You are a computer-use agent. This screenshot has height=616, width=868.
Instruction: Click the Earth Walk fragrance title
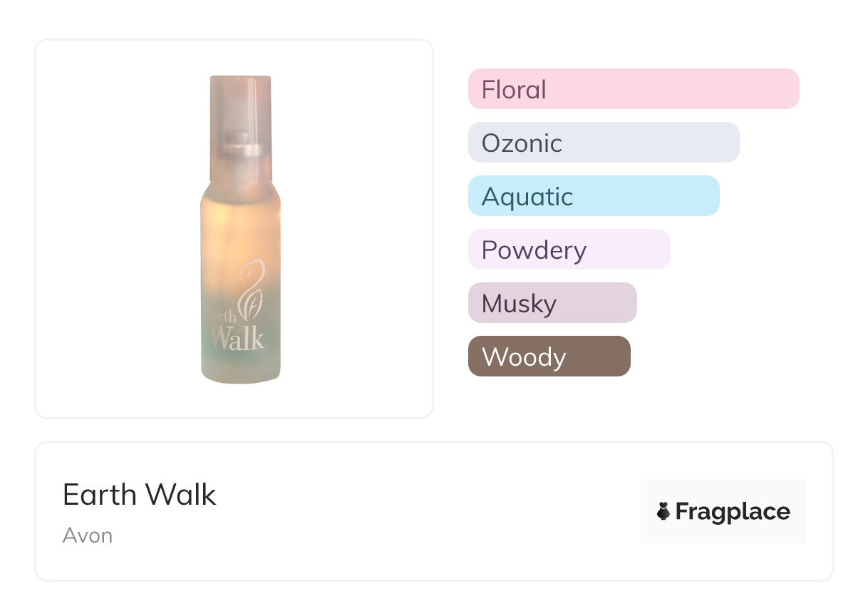(x=139, y=495)
